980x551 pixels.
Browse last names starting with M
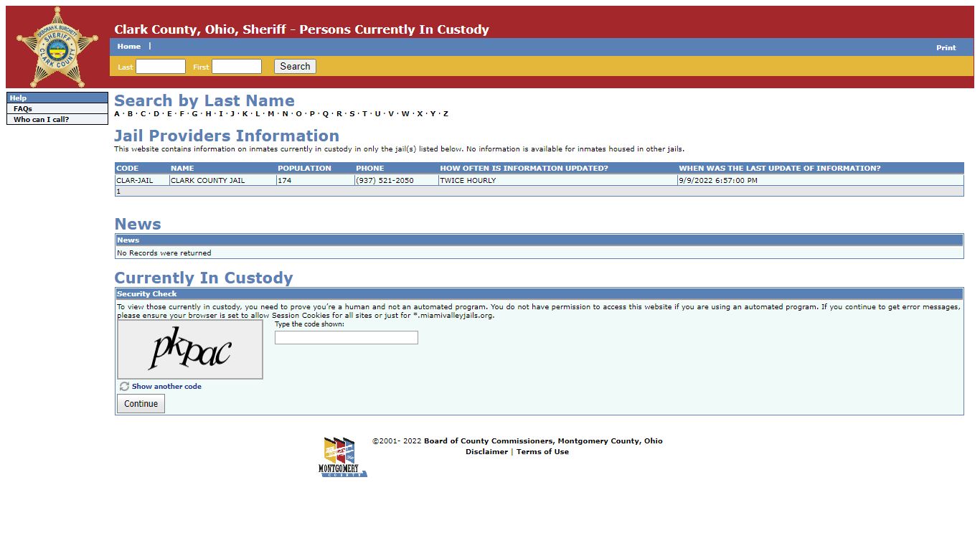click(271, 113)
